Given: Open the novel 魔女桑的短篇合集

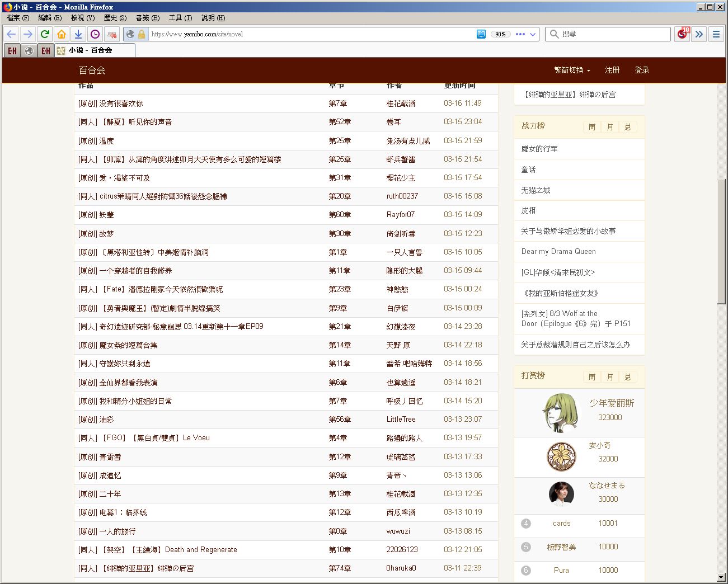Looking at the screenshot, I should pyautogui.click(x=128, y=345).
